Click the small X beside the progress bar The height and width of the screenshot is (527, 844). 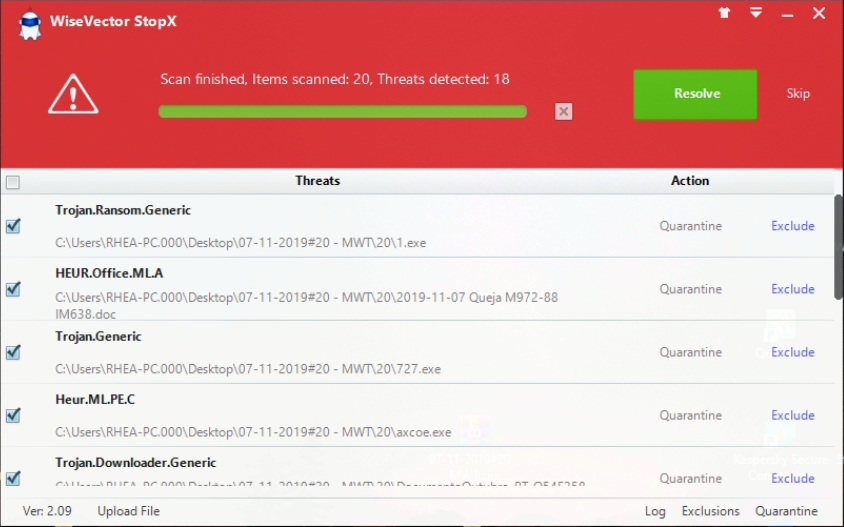564,111
